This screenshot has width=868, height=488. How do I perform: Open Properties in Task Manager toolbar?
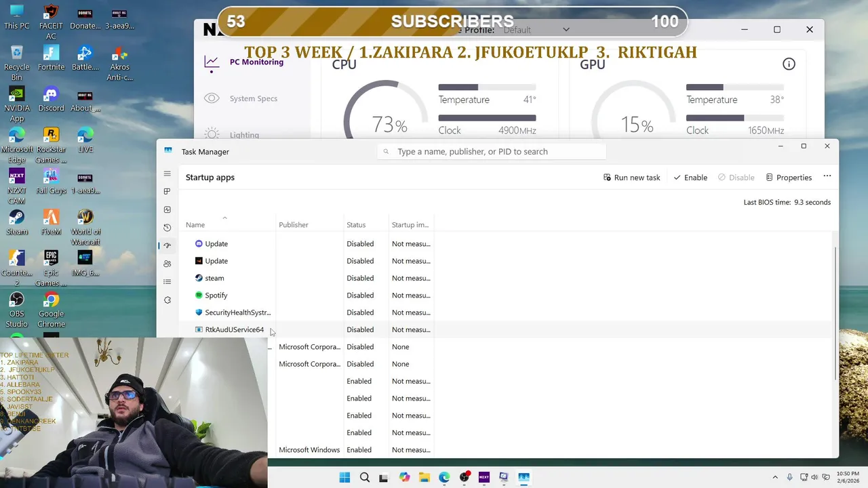pos(789,178)
